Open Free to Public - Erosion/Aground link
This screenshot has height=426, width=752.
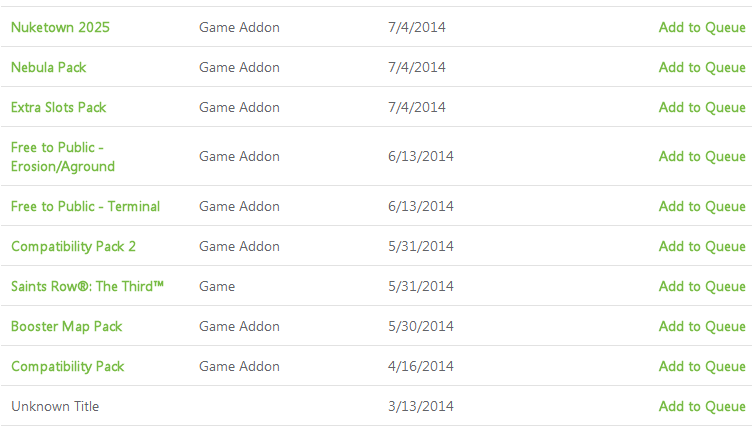[x=63, y=157]
